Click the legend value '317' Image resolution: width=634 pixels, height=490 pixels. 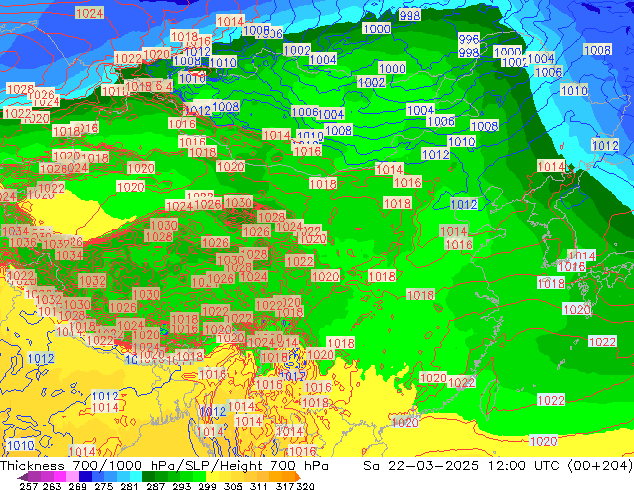(x=285, y=486)
